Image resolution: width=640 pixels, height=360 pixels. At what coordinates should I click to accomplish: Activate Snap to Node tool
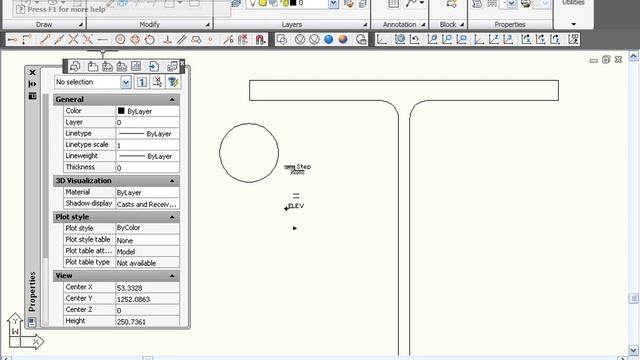(211, 40)
